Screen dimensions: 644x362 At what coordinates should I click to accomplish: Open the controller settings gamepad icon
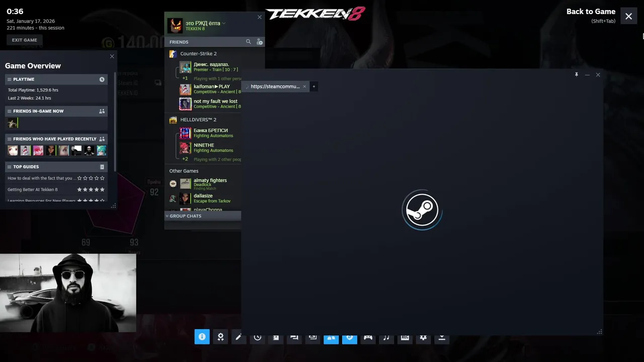point(368,337)
